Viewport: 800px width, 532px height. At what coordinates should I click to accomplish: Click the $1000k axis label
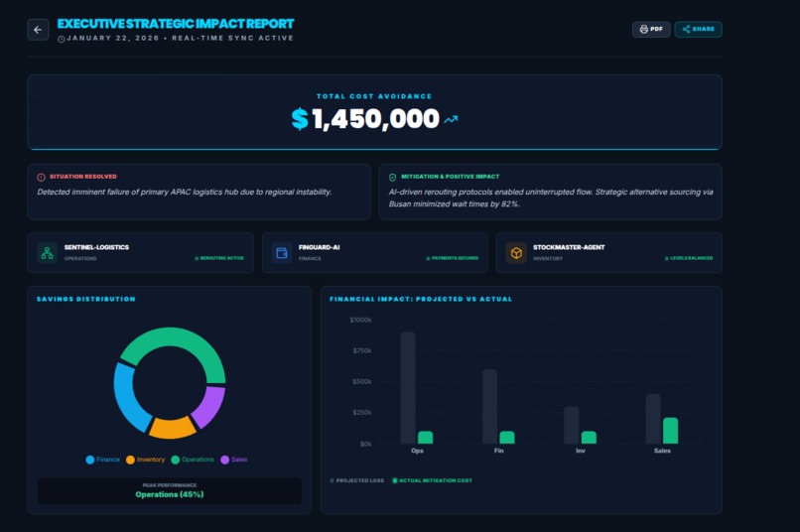360,320
